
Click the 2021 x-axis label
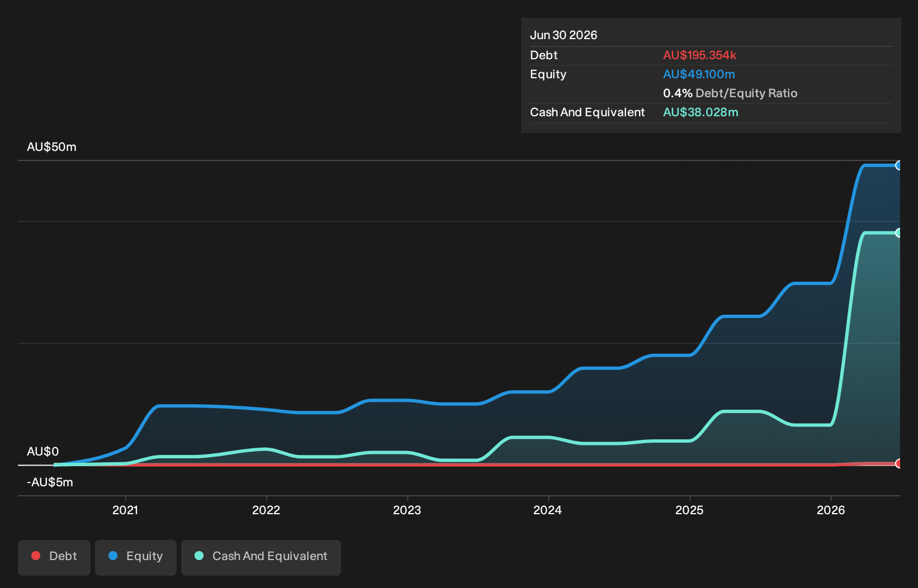point(125,510)
